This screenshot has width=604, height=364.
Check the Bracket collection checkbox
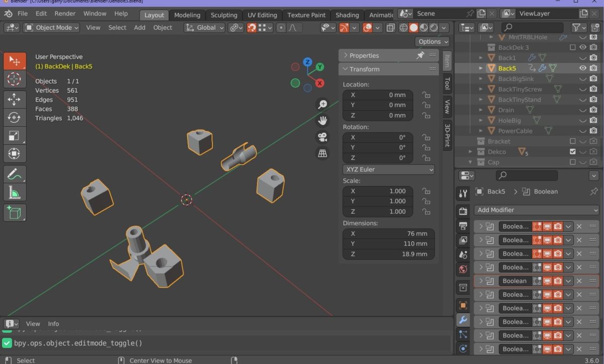click(x=572, y=141)
